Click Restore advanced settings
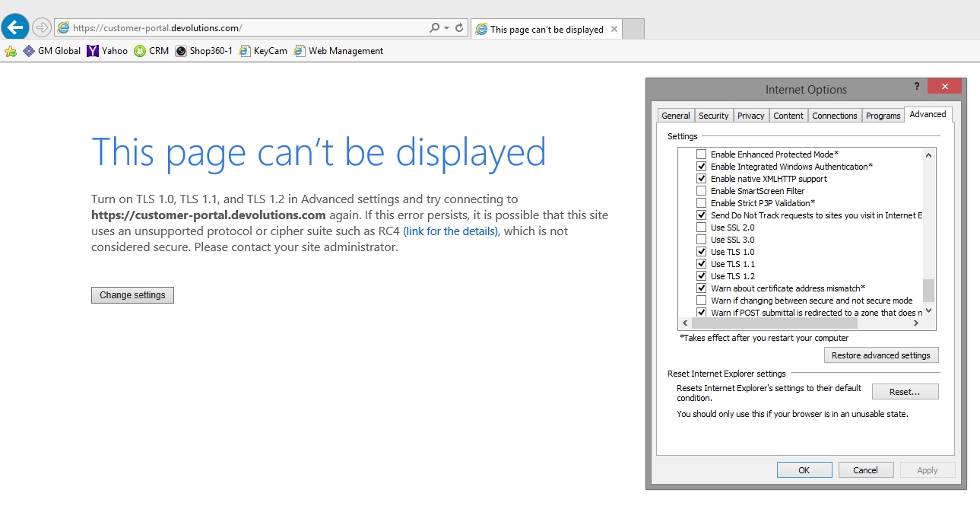The height and width of the screenshot is (506, 980). point(881,355)
